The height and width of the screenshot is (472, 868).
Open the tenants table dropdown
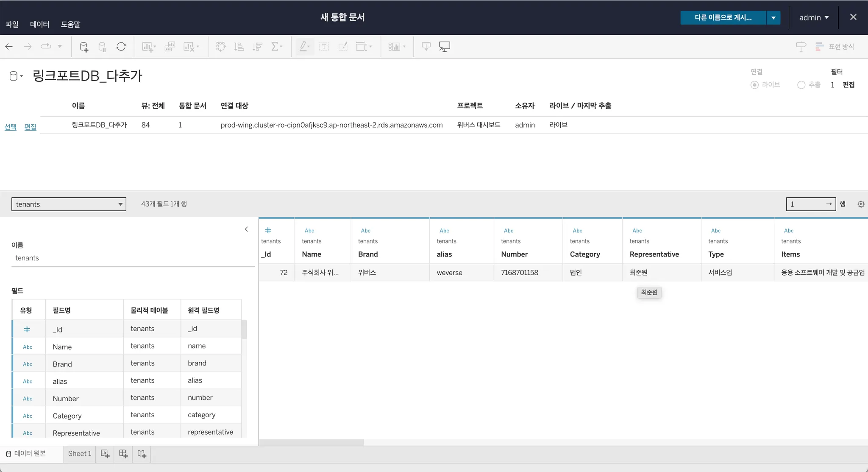coord(69,204)
